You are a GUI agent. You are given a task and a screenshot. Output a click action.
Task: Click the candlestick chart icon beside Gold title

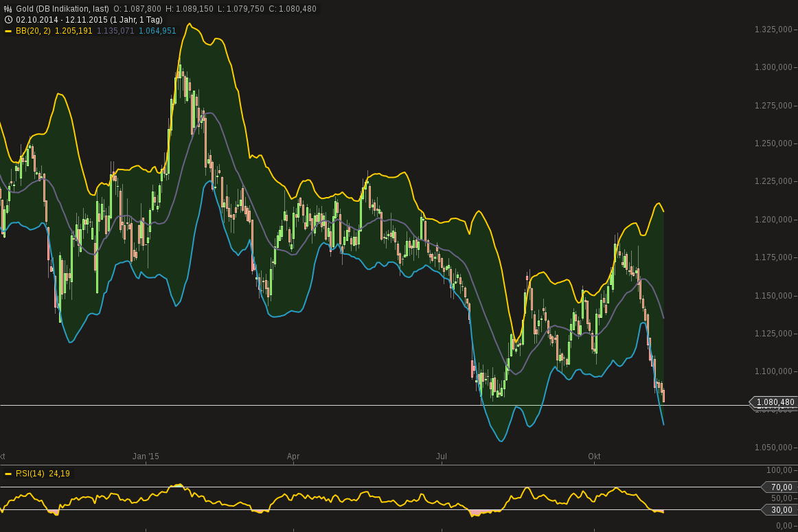[8, 8]
